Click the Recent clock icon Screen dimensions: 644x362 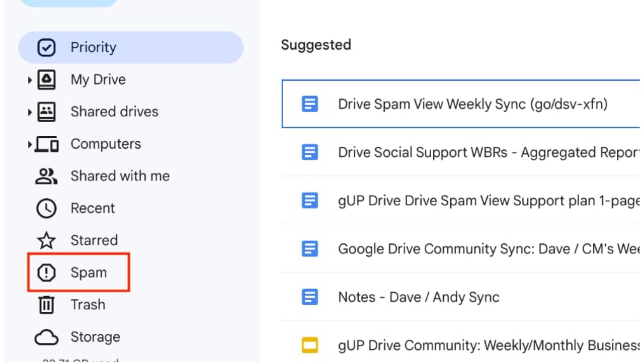[x=46, y=208]
